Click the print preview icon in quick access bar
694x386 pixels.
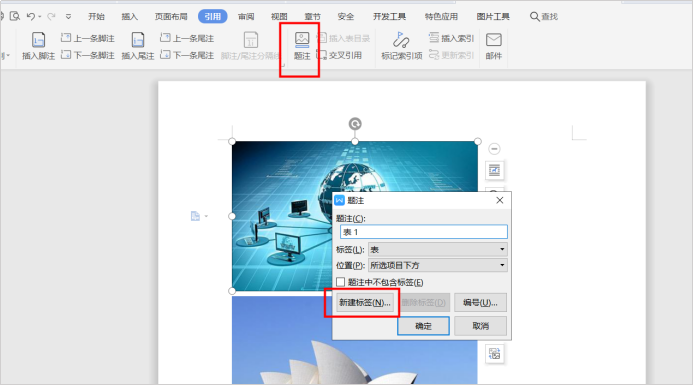pyautogui.click(x=15, y=16)
